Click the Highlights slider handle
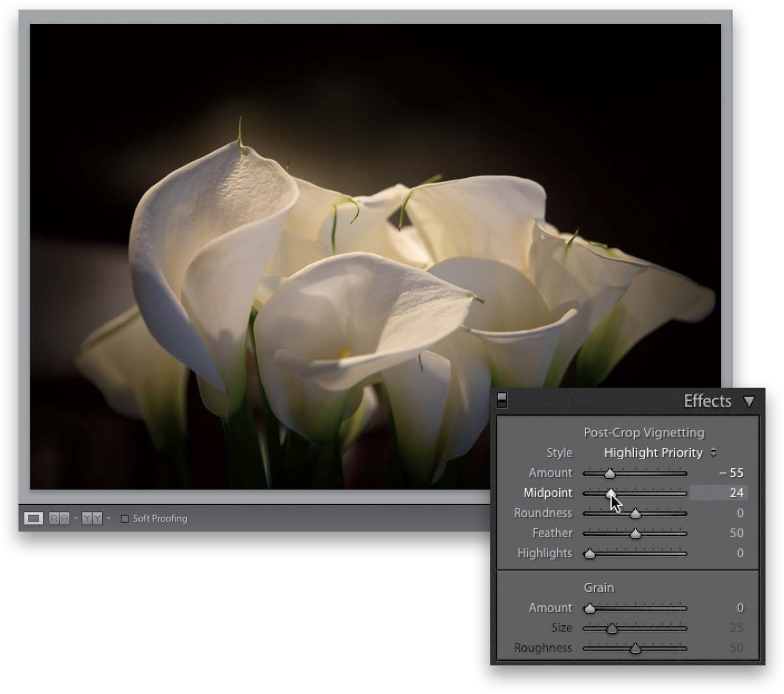Screen dimensions: 784x694 point(589,554)
